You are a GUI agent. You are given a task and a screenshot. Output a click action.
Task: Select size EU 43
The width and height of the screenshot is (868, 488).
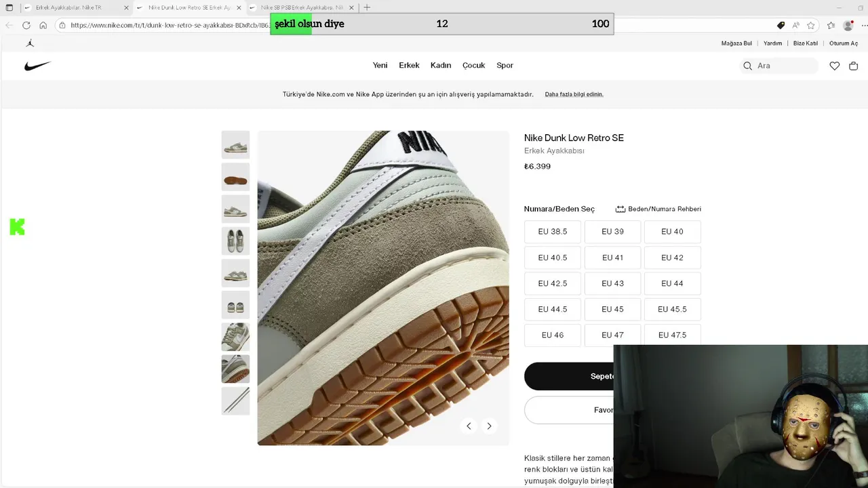pyautogui.click(x=612, y=283)
